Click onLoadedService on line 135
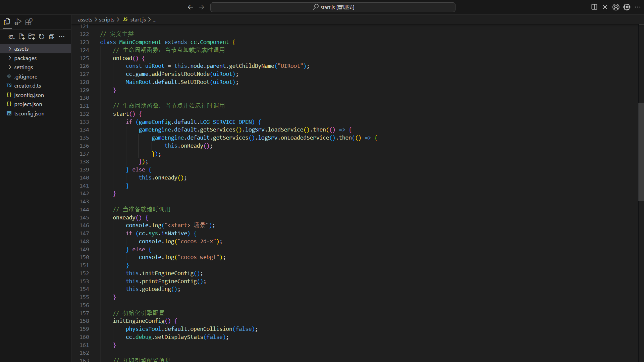This screenshot has height=362, width=644. point(305,138)
